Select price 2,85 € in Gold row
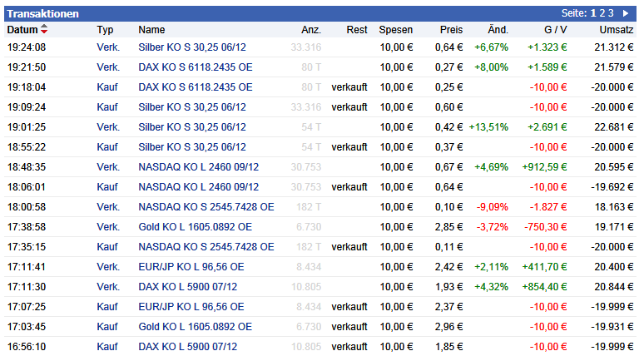 tap(449, 226)
